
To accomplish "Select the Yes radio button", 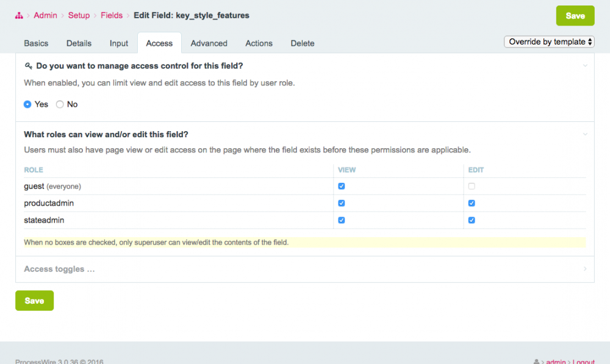I will (27, 104).
